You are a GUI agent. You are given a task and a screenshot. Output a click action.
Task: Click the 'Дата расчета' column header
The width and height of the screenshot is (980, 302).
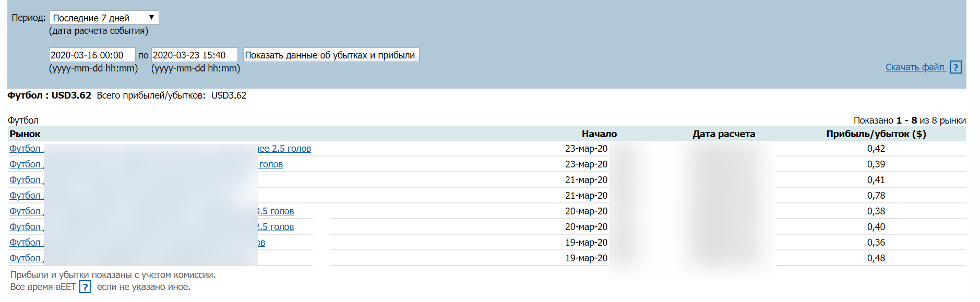coord(723,134)
